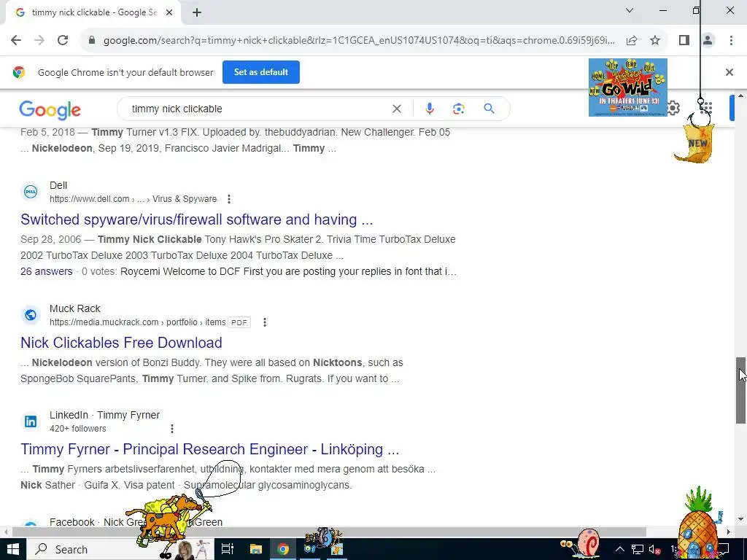Open the LinkedIn result options menu
The image size is (747, 560).
pyautogui.click(x=172, y=429)
